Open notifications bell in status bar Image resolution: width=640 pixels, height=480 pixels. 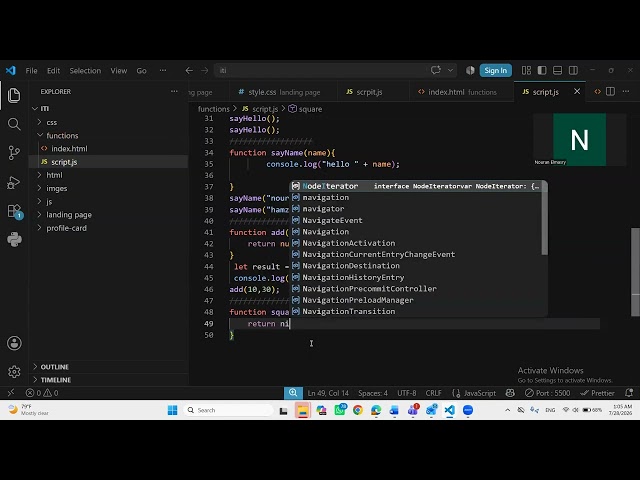click(x=629, y=393)
